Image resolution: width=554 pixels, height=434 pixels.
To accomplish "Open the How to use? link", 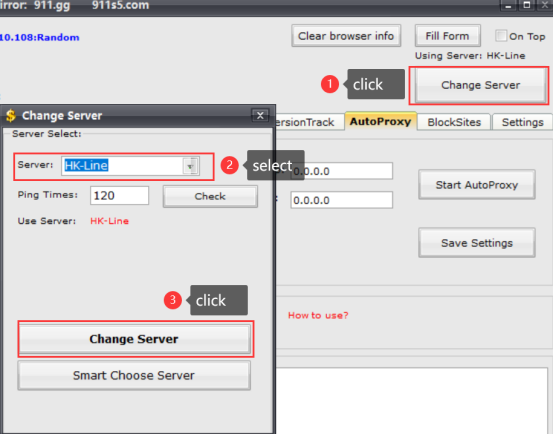I will [x=318, y=315].
